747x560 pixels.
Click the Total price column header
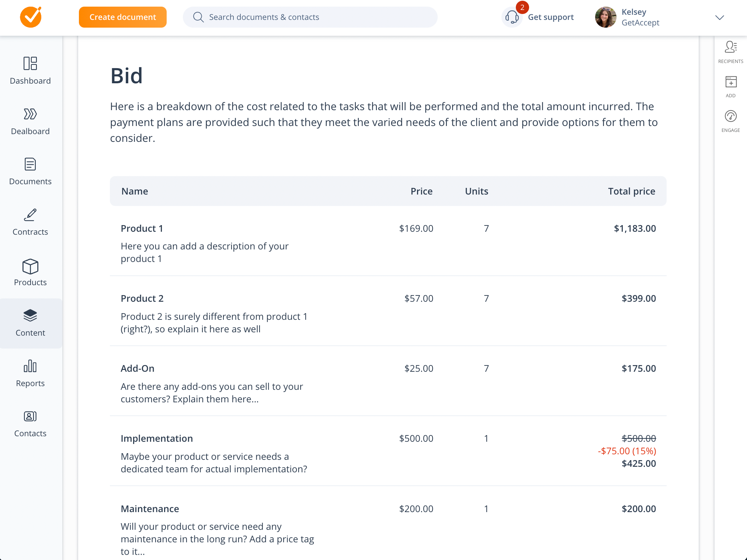coord(631,191)
